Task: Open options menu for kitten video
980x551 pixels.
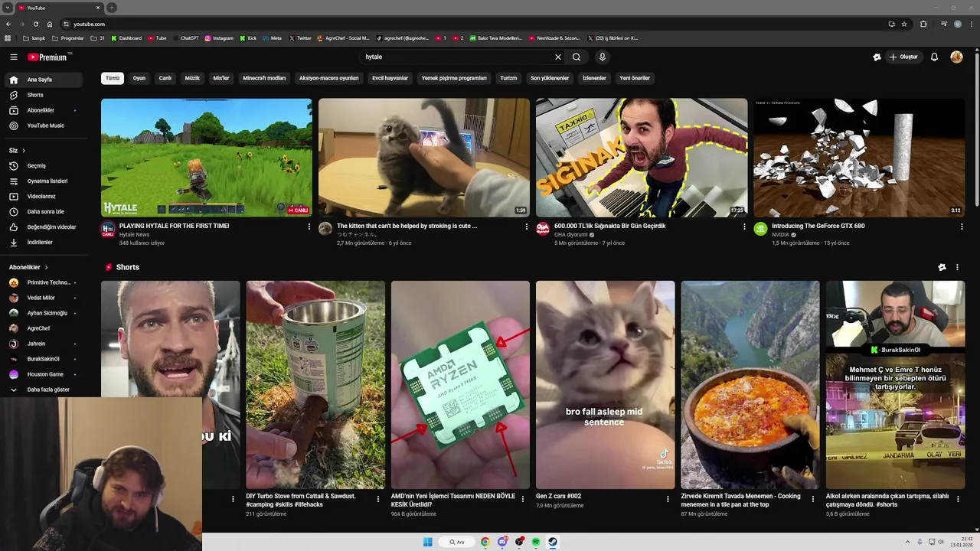Action: [527, 227]
